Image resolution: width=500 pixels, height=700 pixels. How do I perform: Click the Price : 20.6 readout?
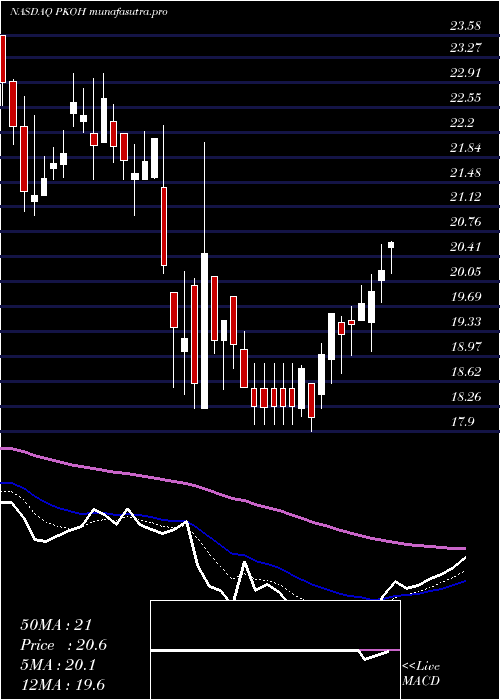pyautogui.click(x=63, y=645)
